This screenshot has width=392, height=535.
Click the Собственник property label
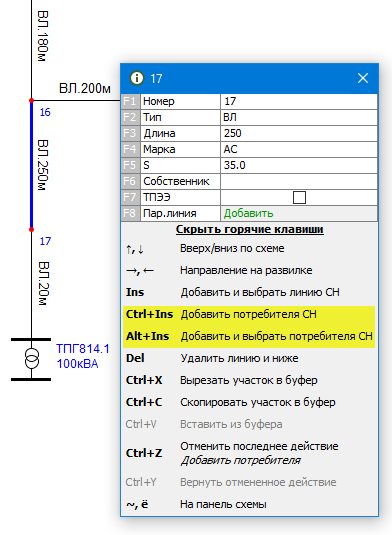pos(176,181)
